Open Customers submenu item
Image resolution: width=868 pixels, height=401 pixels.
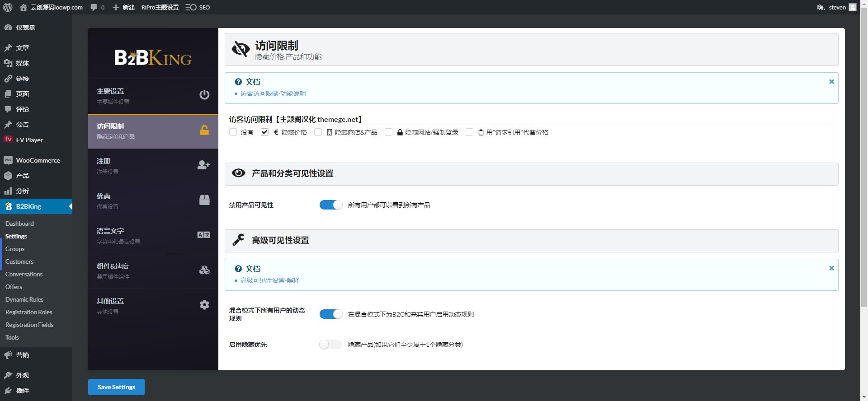point(19,261)
